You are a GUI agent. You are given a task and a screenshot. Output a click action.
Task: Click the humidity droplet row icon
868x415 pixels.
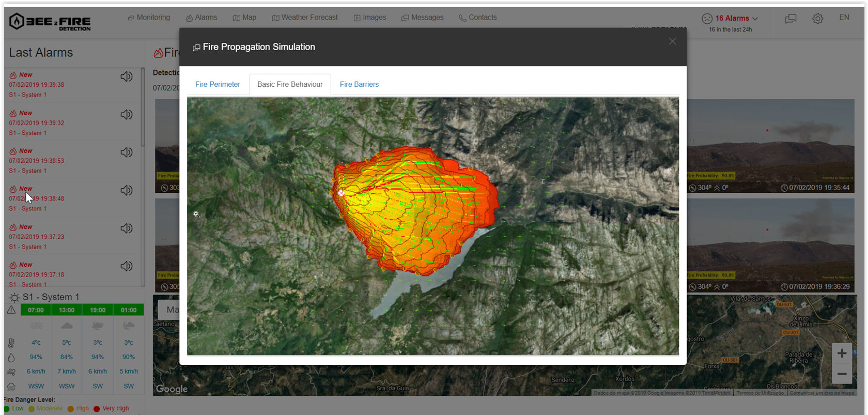click(x=11, y=358)
